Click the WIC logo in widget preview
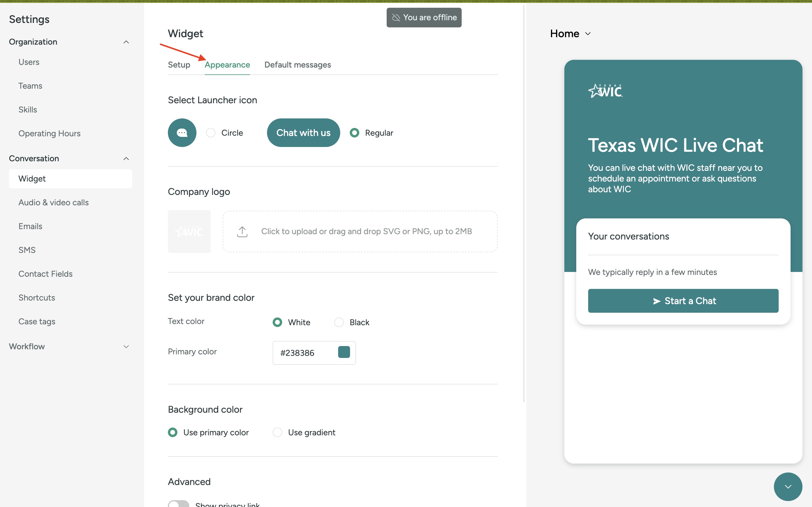Screen dimensions: 812x507 tap(605, 91)
